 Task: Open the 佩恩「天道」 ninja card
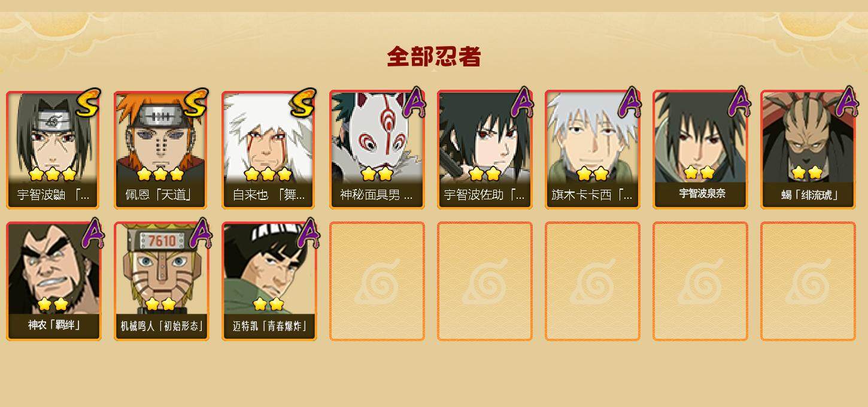(162, 150)
